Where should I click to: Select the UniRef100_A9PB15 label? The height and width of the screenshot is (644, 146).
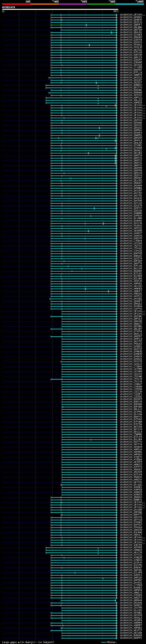click(x=131, y=103)
